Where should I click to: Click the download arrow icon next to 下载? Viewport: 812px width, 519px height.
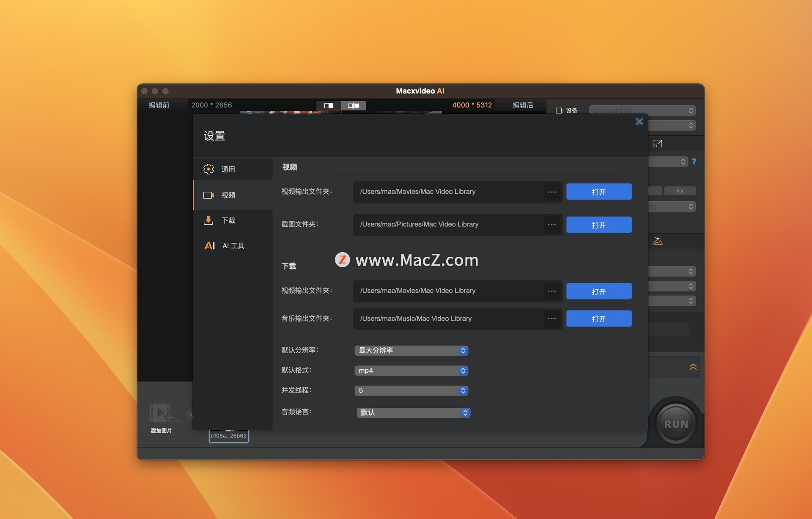(x=208, y=220)
